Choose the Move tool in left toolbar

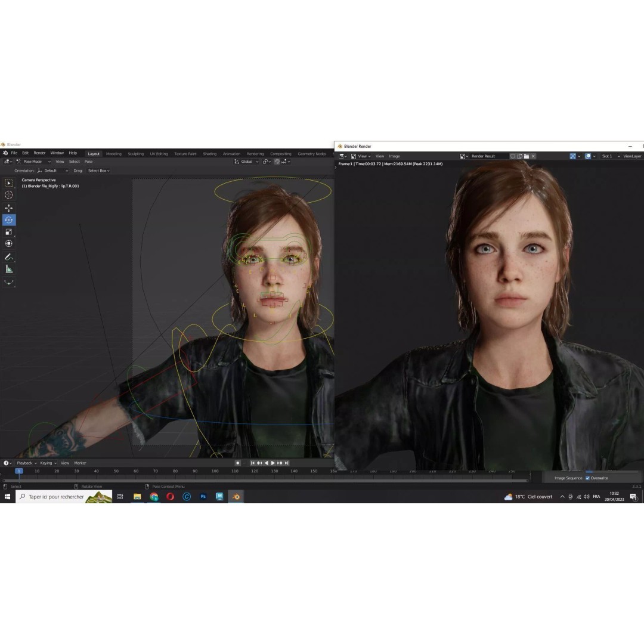[8, 208]
